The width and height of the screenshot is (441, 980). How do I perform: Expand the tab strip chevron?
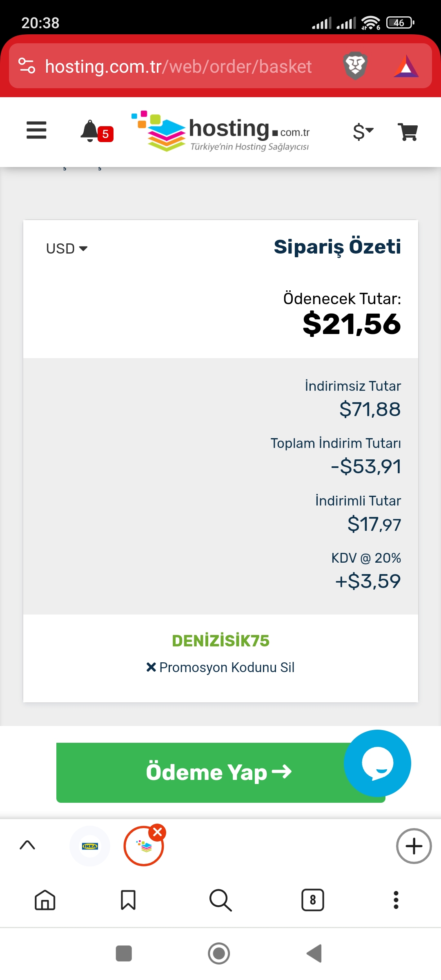tap(27, 845)
